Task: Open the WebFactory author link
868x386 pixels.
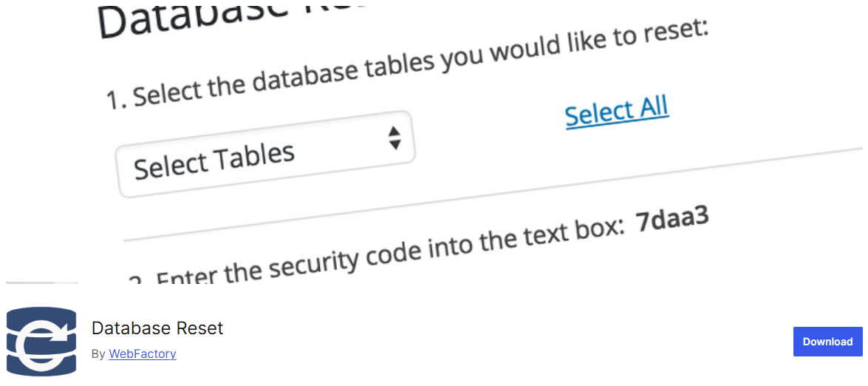Action: pyautogui.click(x=143, y=354)
